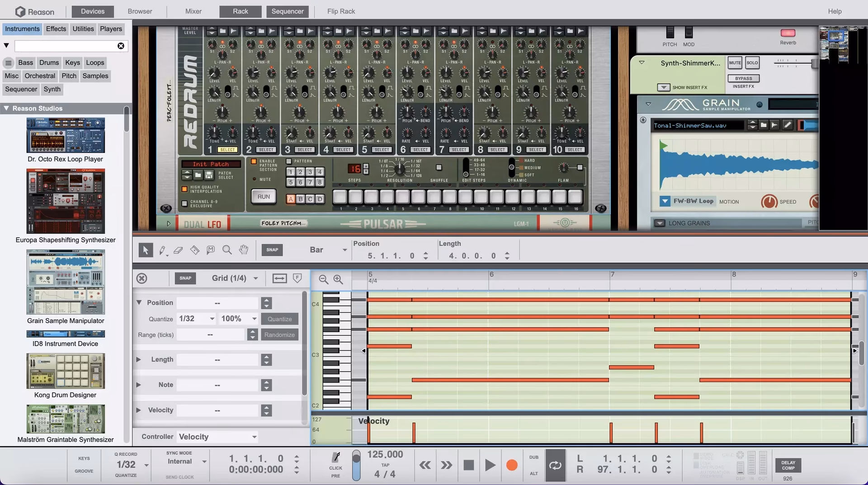Click the Quantize button

point(279,319)
